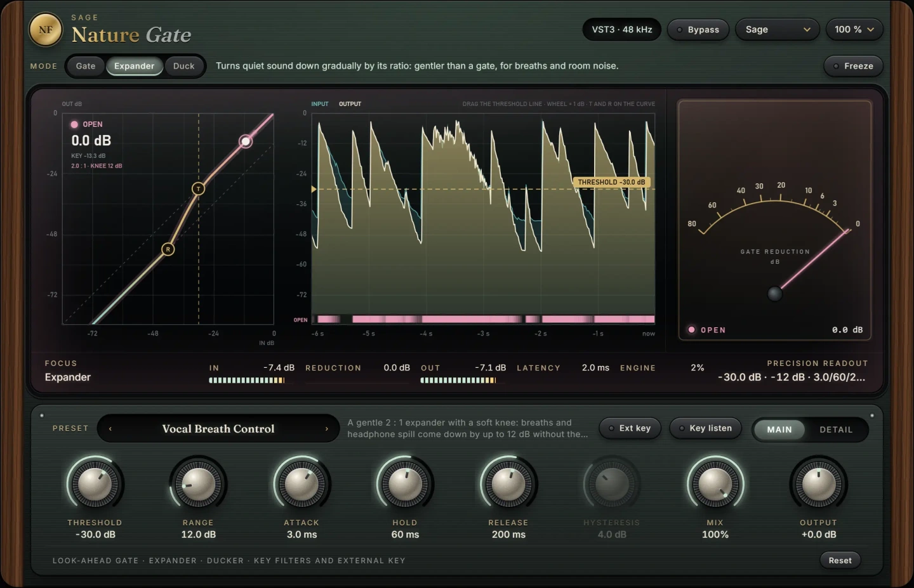Screen dimensions: 914x588
Task: Enable the Freeze toggle
Action: (x=853, y=66)
